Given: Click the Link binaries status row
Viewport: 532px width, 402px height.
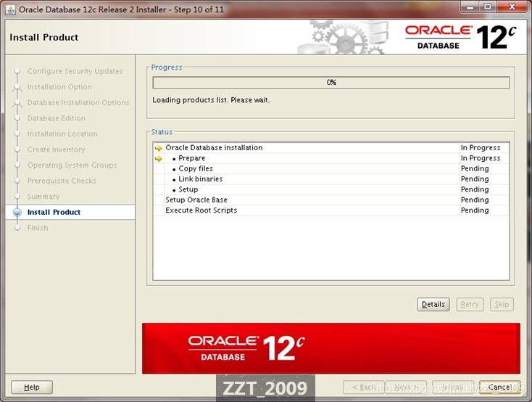Looking at the screenshot, I should 331,179.
